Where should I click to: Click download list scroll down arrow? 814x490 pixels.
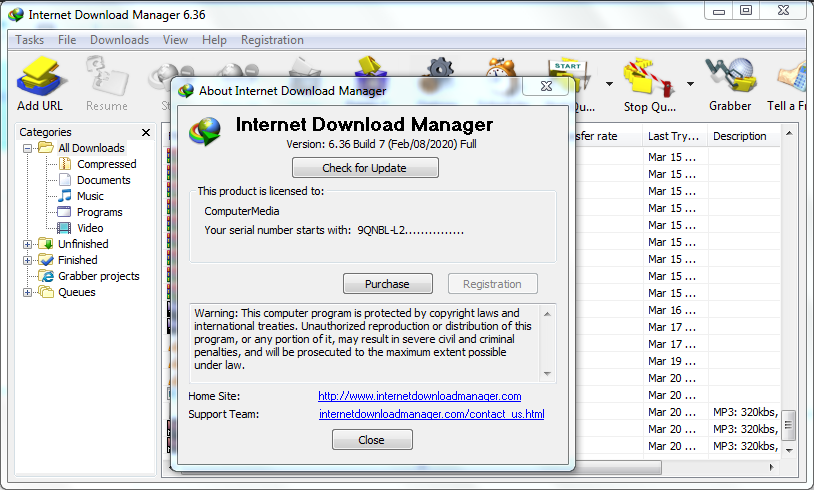pos(789,451)
